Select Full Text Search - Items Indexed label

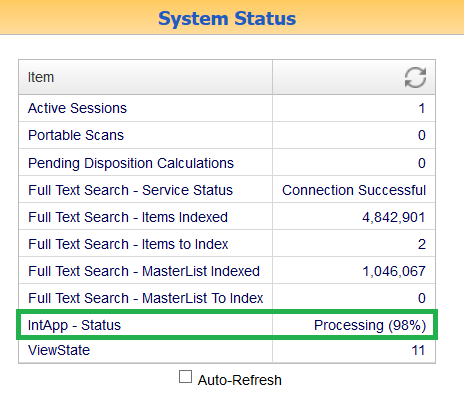click(x=128, y=217)
